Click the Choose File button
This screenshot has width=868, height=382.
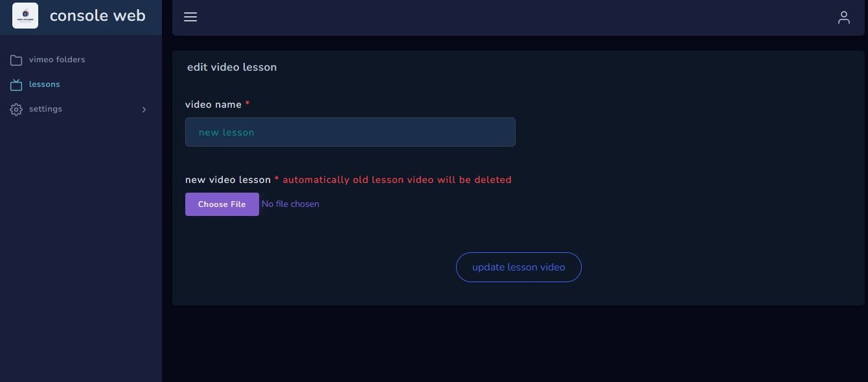[222, 204]
